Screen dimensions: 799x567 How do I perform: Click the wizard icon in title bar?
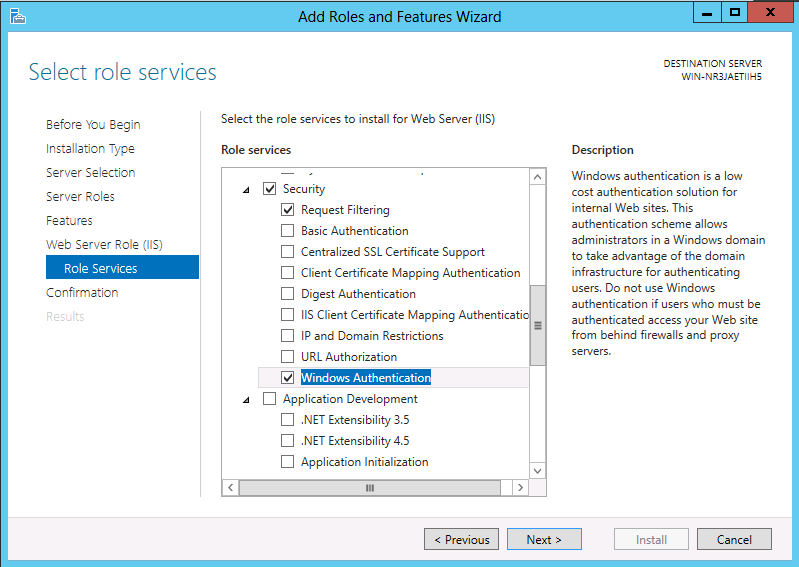pyautogui.click(x=17, y=16)
